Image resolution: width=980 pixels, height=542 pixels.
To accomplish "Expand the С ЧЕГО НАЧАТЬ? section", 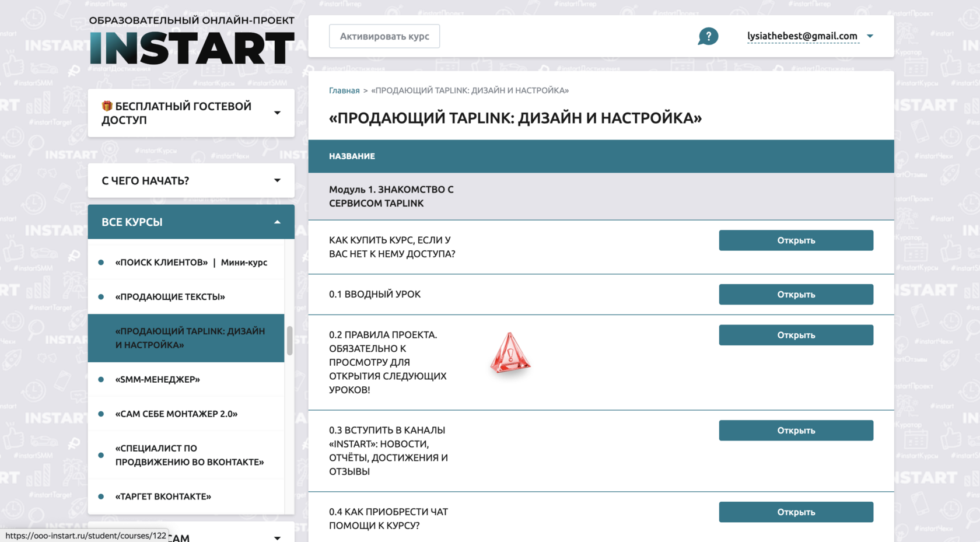I will click(191, 180).
